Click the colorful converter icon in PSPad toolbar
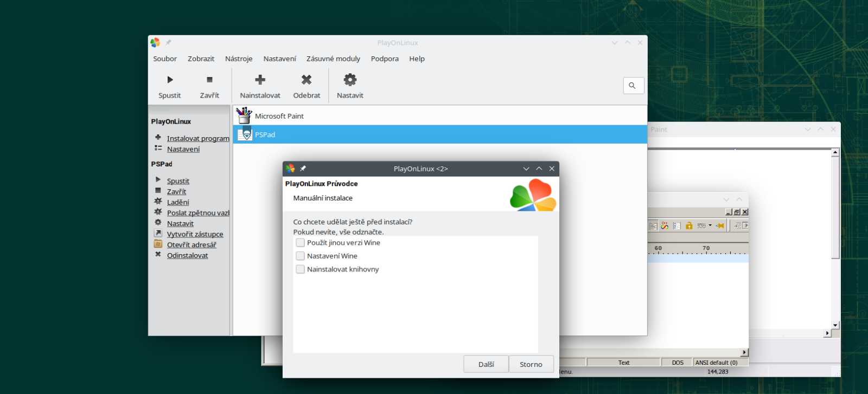 point(665,225)
